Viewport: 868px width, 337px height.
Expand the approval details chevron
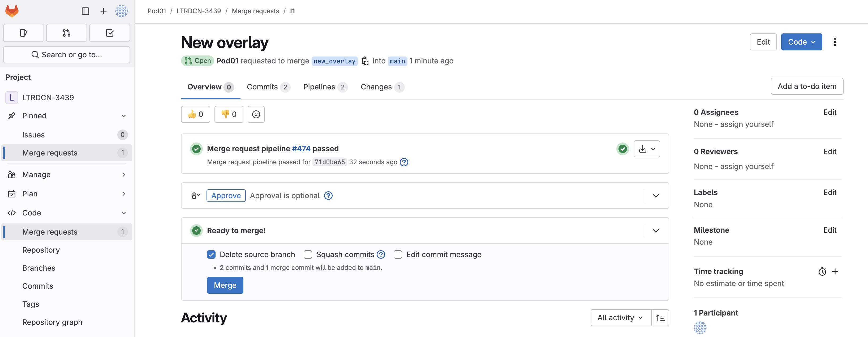click(x=655, y=196)
